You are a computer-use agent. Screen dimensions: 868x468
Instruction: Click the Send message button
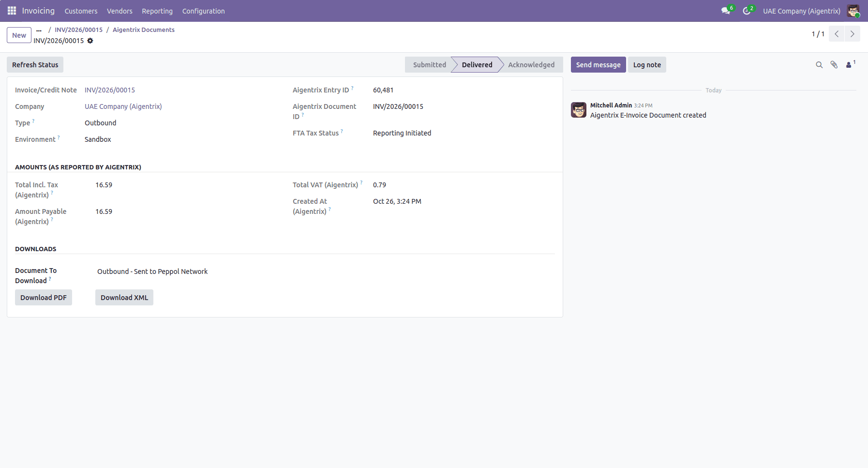(598, 65)
